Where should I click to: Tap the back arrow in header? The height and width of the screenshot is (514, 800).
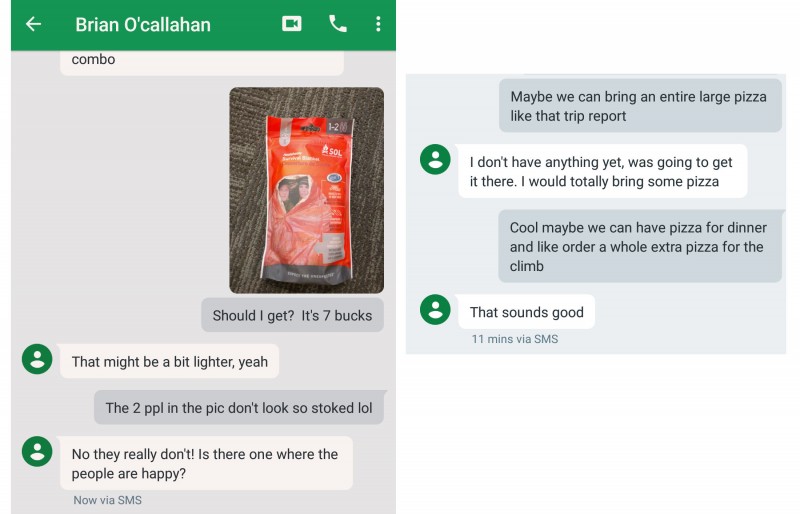tap(34, 24)
